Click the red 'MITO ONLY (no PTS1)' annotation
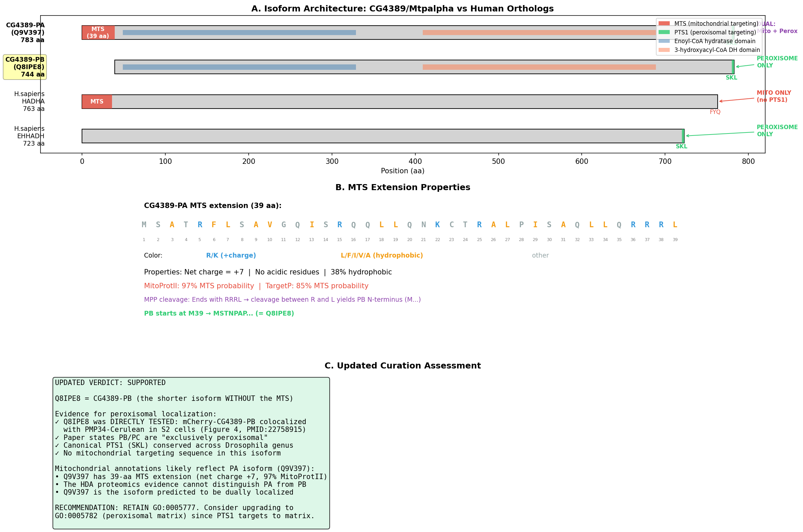Screen dimensions: 803x532 (774, 96)
